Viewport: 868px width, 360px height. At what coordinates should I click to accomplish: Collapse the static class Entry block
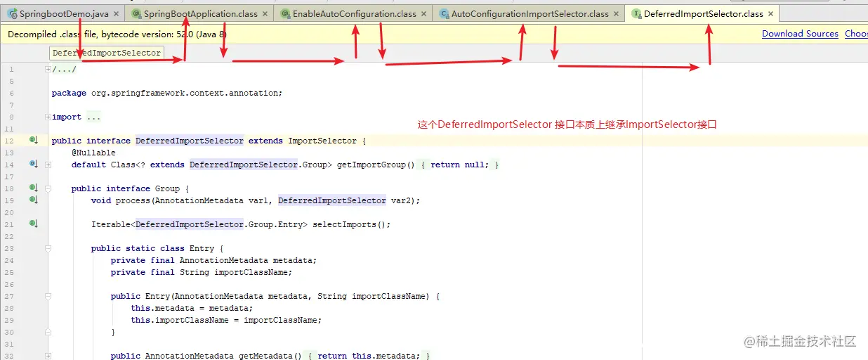click(48, 248)
